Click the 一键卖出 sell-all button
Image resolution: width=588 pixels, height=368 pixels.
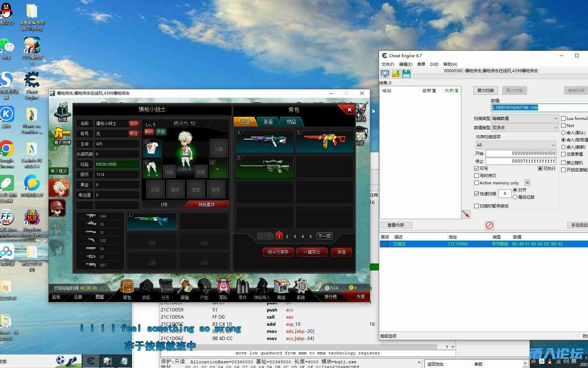click(x=312, y=252)
